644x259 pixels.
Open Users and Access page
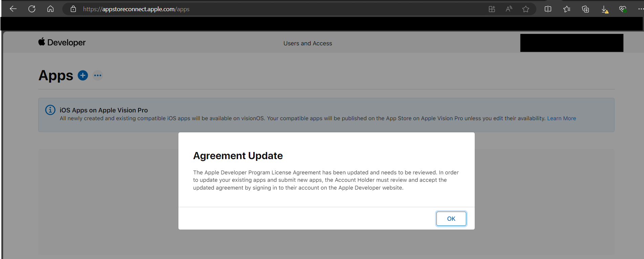tap(308, 43)
